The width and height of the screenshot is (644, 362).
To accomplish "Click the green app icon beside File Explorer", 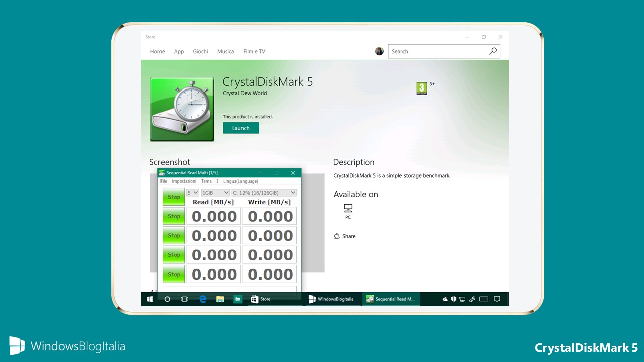I will (x=237, y=299).
